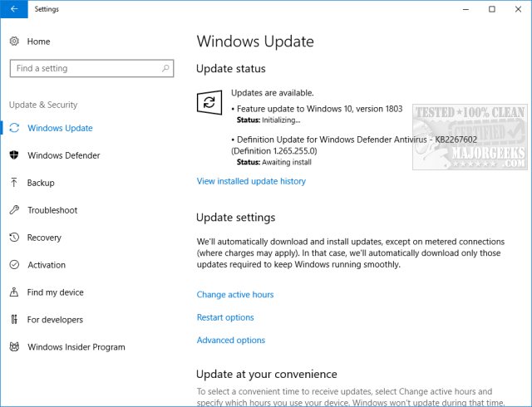
Task: Open the Backup settings page
Action: [x=41, y=183]
